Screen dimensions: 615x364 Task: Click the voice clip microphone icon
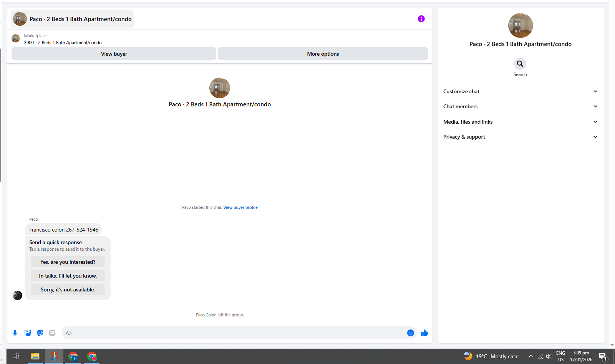click(15, 333)
